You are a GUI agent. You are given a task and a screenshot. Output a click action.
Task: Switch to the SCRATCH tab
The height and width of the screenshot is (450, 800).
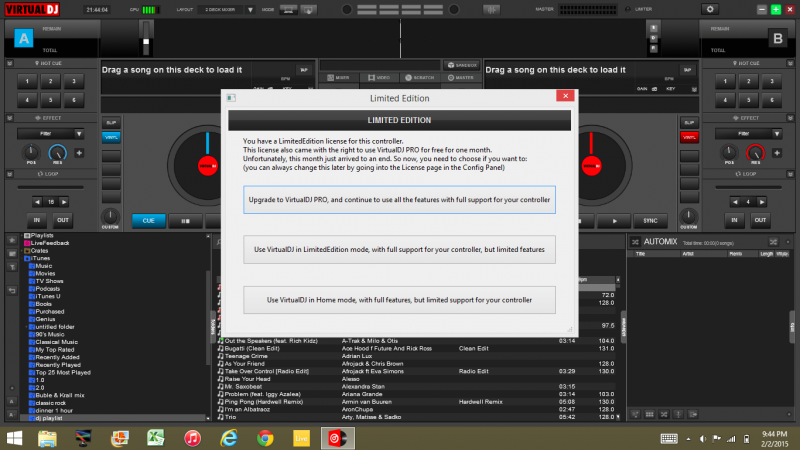tap(420, 78)
